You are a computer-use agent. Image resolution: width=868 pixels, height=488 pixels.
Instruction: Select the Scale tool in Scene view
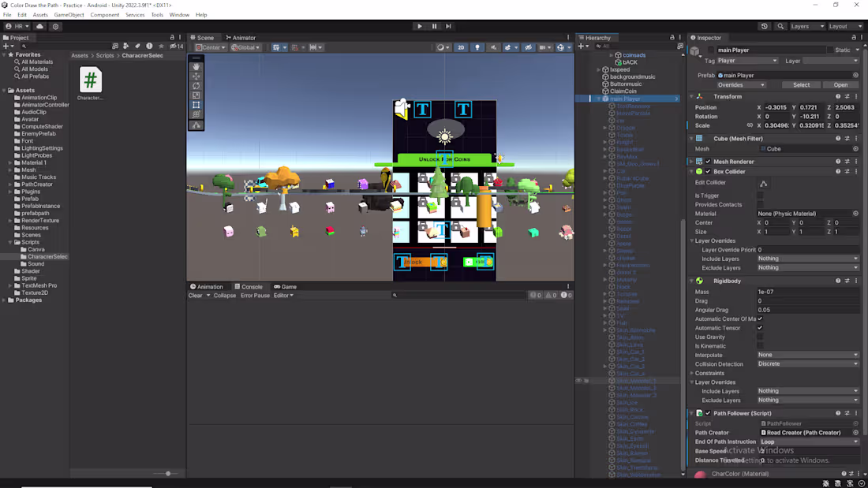pos(196,95)
